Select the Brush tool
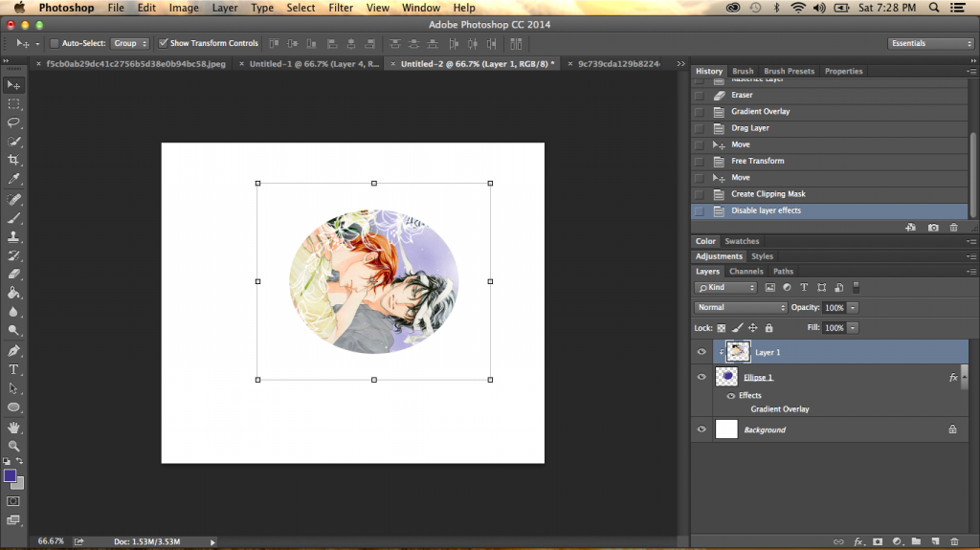 [13, 218]
